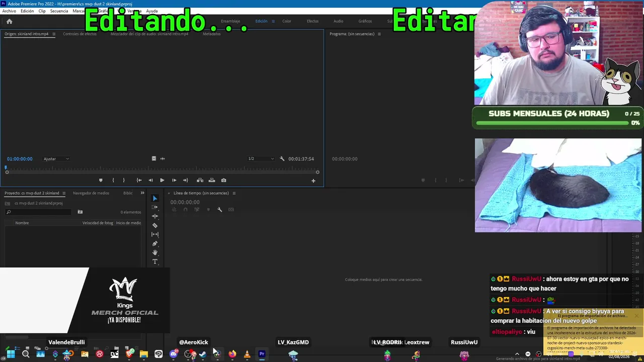The height and width of the screenshot is (362, 644).
Task: Switch to the Ensamblaje workspace
Action: 230,21
